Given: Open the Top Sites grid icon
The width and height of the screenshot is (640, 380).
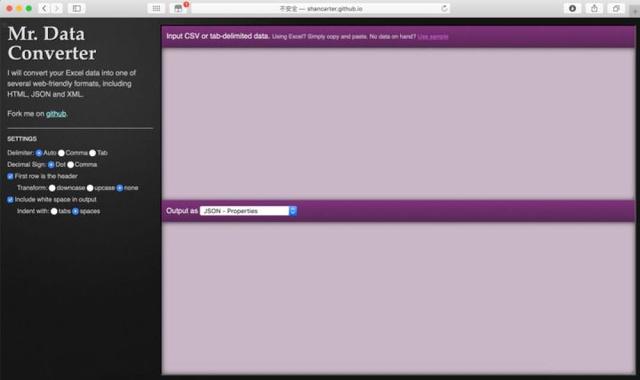Looking at the screenshot, I should point(156,8).
